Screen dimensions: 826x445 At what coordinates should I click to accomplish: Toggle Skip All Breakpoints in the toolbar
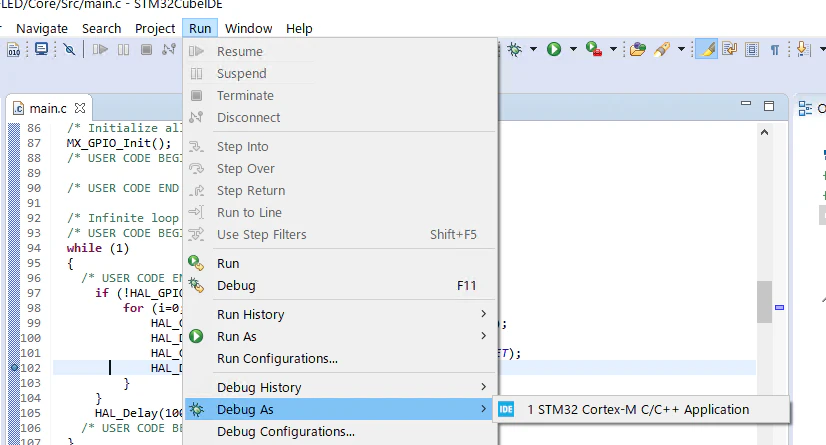pos(69,50)
